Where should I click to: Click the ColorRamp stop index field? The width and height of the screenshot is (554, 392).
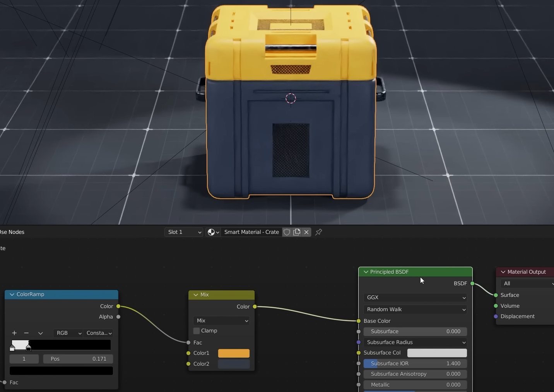click(x=24, y=359)
